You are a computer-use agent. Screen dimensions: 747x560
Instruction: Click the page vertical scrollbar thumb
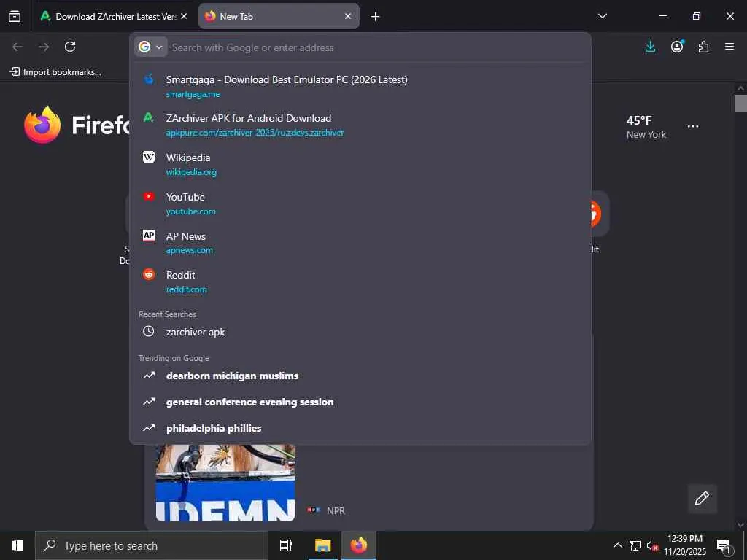(x=740, y=104)
